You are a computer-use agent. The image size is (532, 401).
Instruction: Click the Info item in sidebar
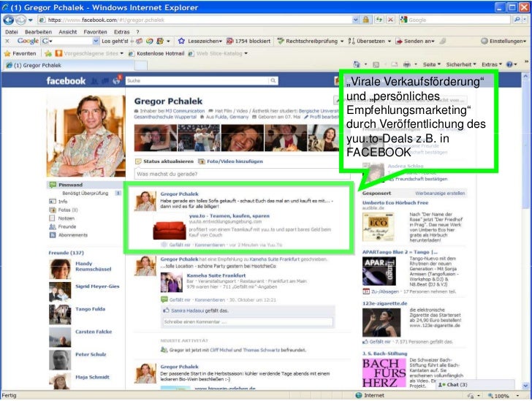(63, 202)
